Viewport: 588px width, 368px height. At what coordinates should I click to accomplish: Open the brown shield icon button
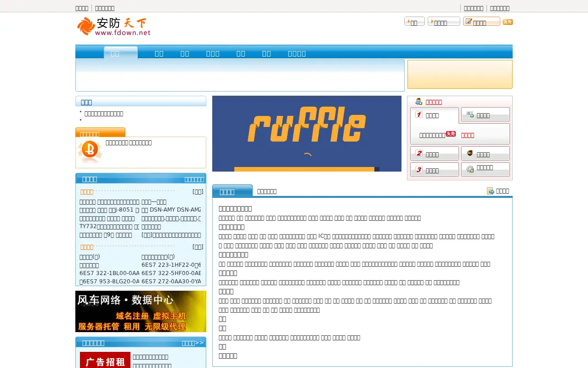(485, 154)
